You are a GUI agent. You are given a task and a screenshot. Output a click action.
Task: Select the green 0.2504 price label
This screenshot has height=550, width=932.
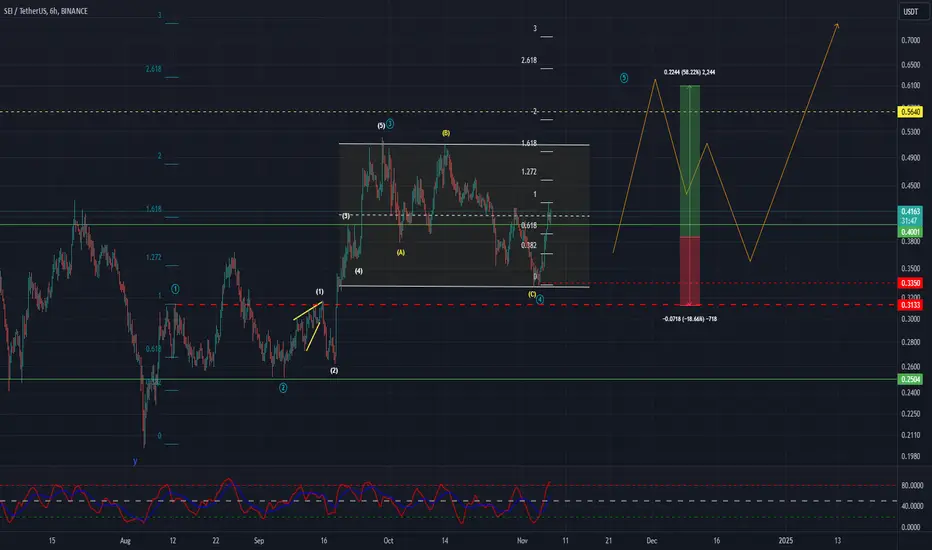[x=910, y=379]
